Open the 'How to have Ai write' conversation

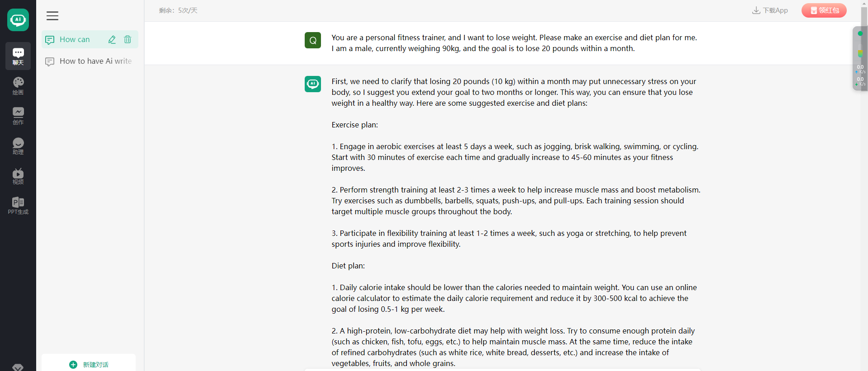(x=90, y=61)
